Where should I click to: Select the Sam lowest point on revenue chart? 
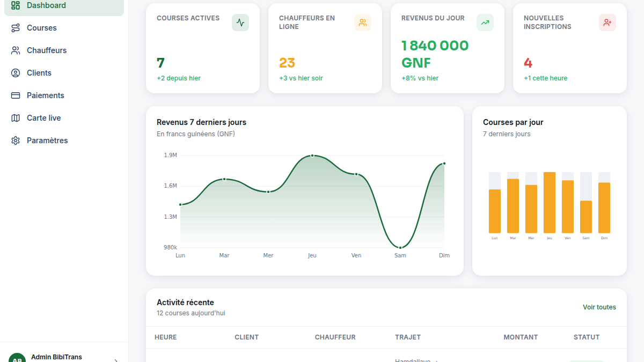[x=400, y=248]
